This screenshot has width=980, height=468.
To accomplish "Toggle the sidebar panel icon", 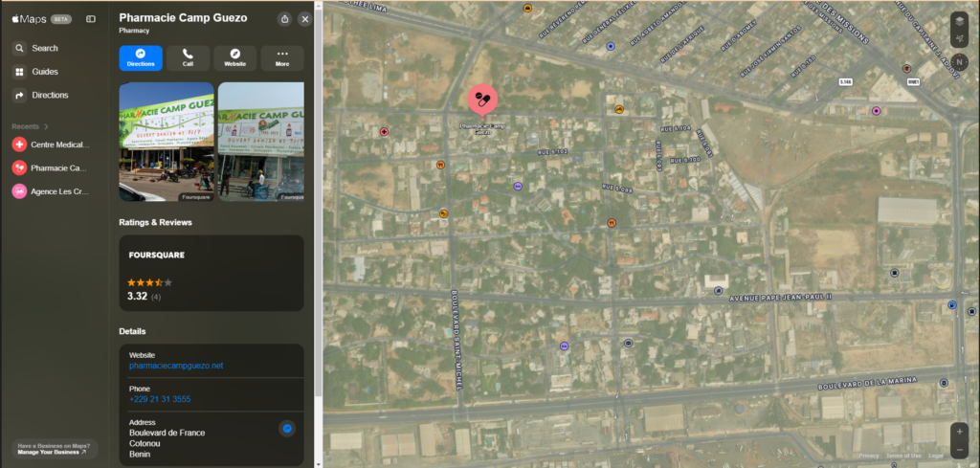I will [x=91, y=18].
